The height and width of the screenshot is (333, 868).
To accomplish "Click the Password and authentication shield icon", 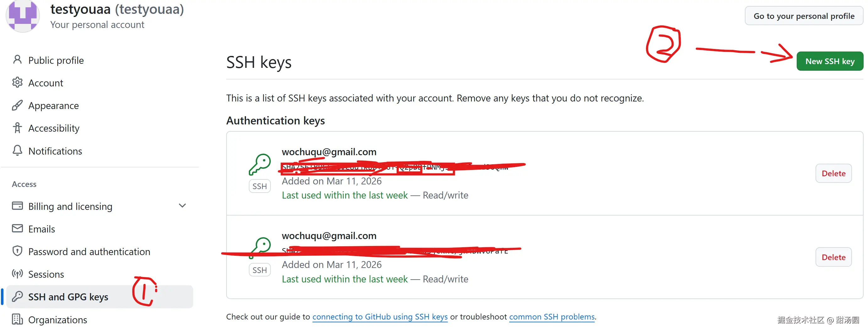I will tap(17, 251).
